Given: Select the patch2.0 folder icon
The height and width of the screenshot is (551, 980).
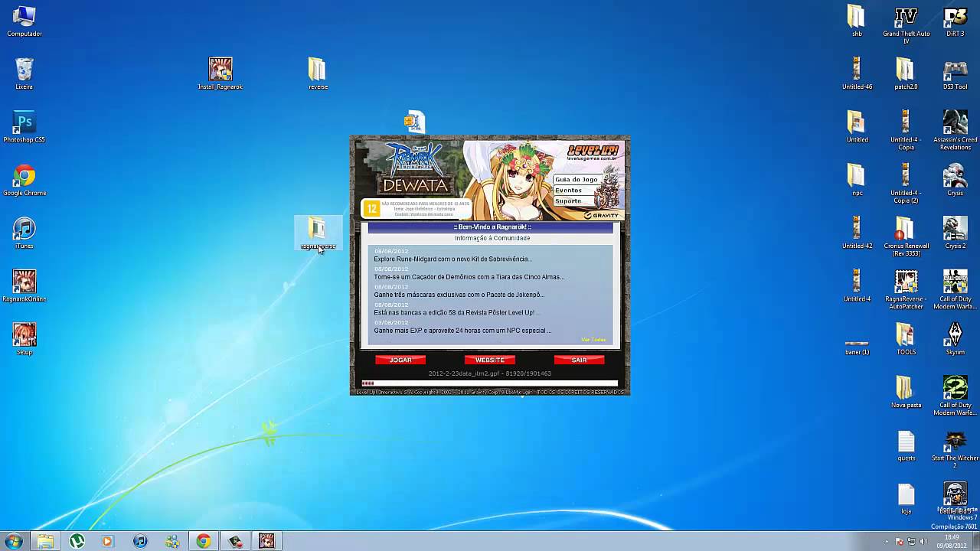Looking at the screenshot, I should point(906,74).
